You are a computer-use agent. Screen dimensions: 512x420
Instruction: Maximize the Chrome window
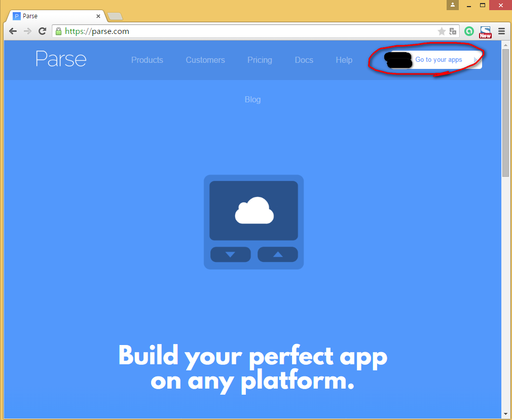(483, 5)
